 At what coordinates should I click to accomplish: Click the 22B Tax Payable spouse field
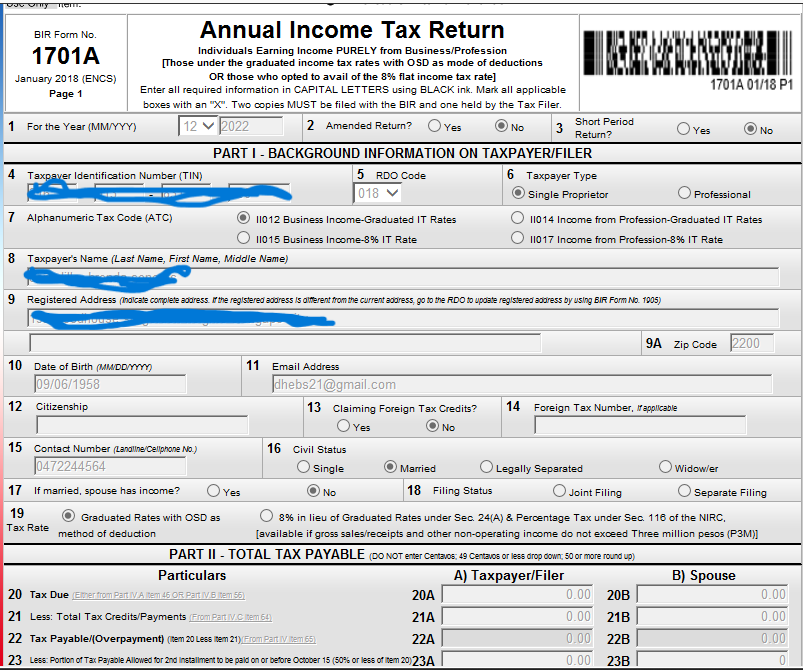click(712, 638)
